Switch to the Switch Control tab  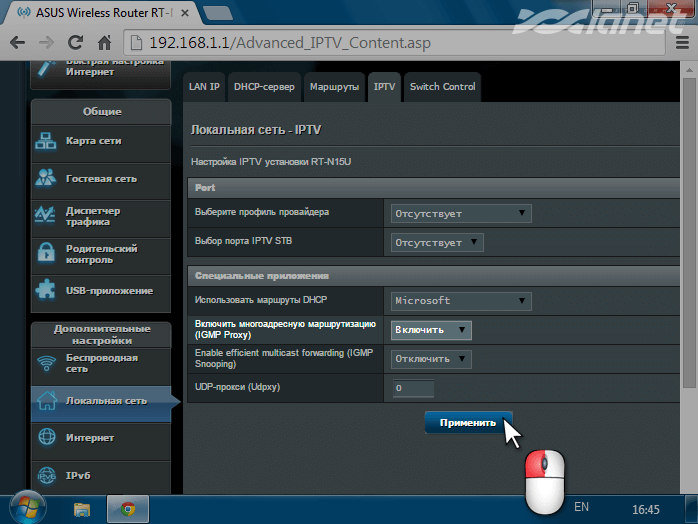(442, 87)
